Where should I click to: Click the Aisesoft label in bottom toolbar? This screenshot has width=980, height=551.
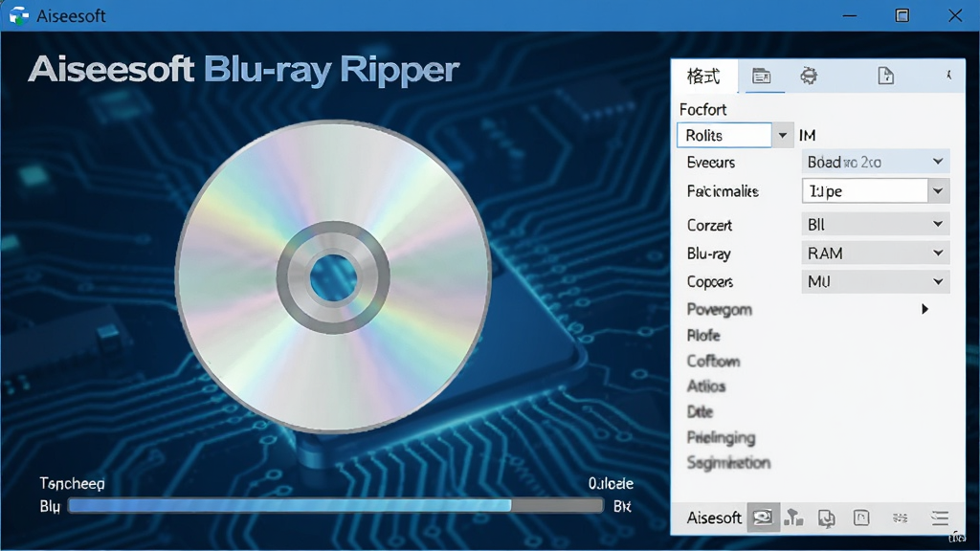[x=714, y=518]
